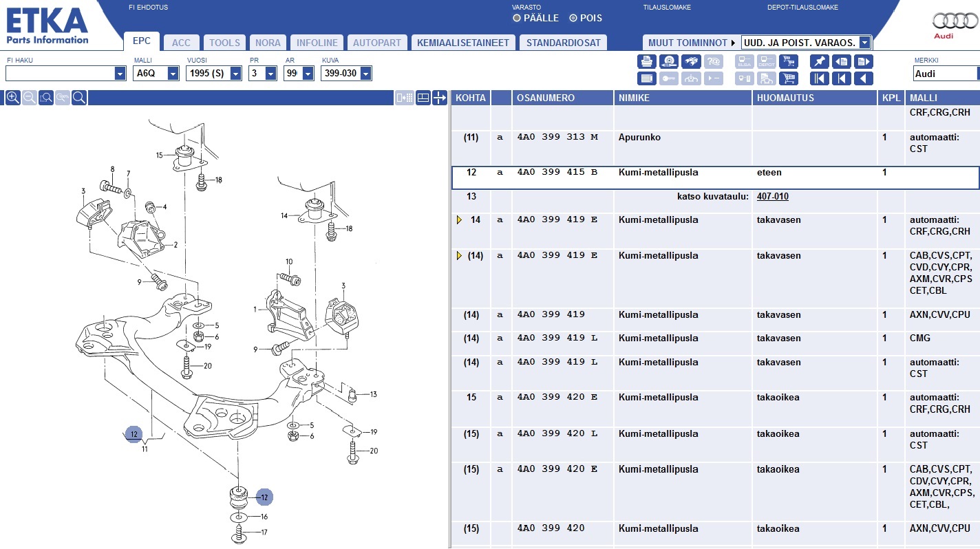Click the next page arrow icon
Screen dimensions: 980x549
pos(863,61)
